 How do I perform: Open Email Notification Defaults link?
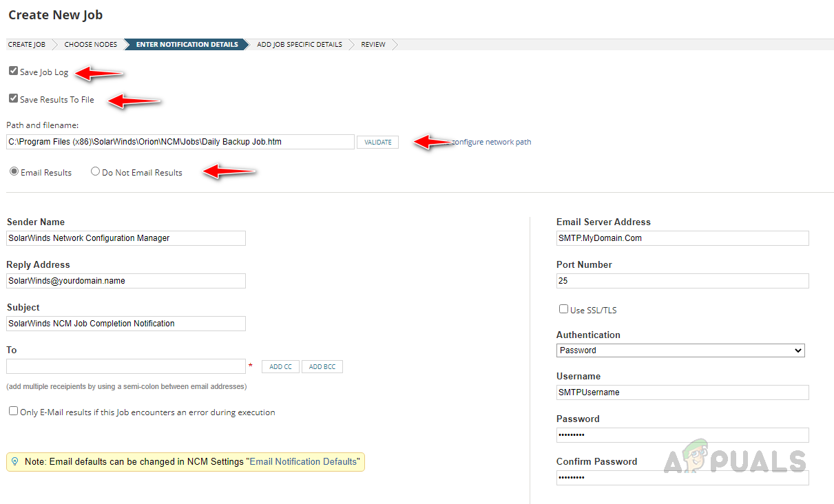click(303, 461)
